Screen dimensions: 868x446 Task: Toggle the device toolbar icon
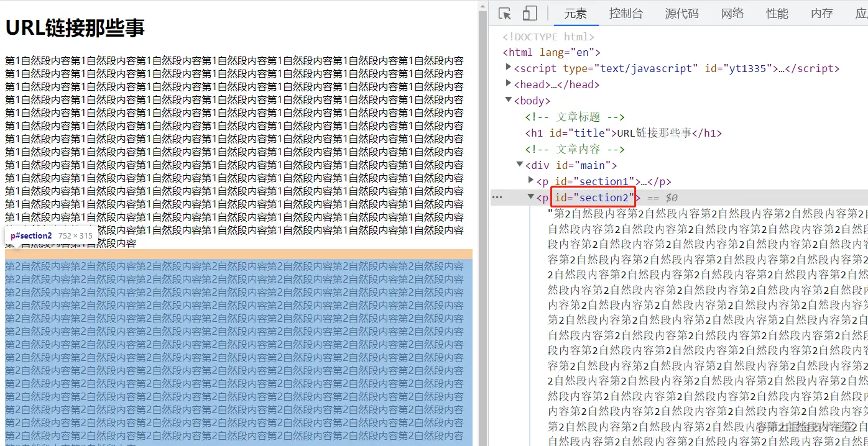click(530, 14)
